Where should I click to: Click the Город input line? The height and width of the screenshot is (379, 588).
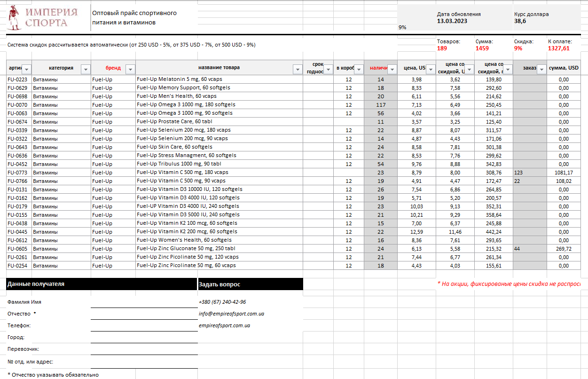(144, 337)
